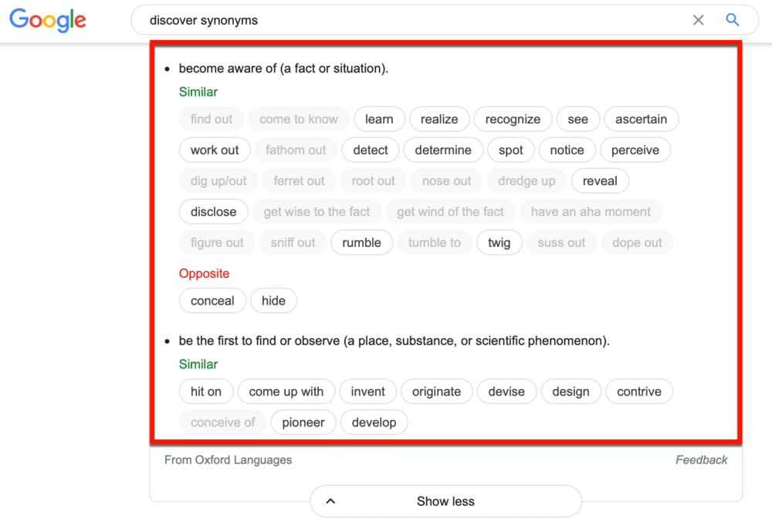The width and height of the screenshot is (772, 532).
Task: Click the 'hide' opposite chip
Action: (273, 300)
